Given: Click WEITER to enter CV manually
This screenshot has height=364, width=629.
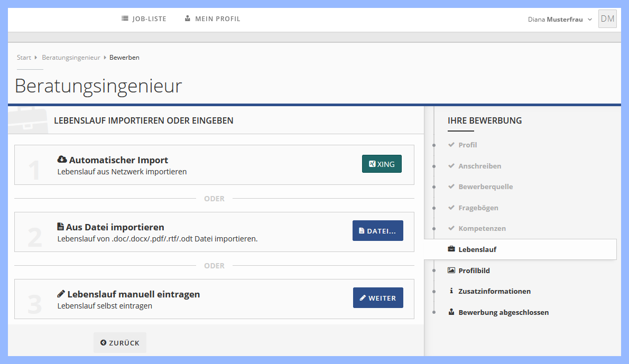Looking at the screenshot, I should click(x=378, y=297).
